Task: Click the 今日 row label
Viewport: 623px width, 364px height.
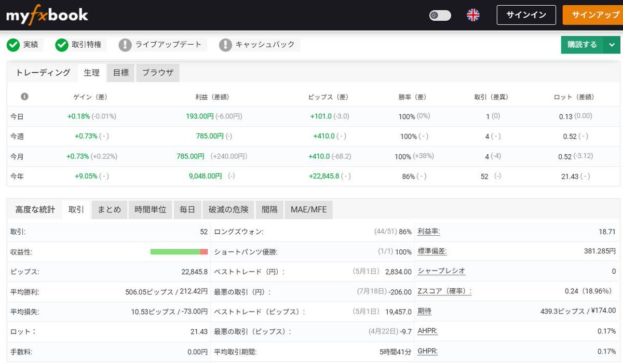Action: [17, 117]
